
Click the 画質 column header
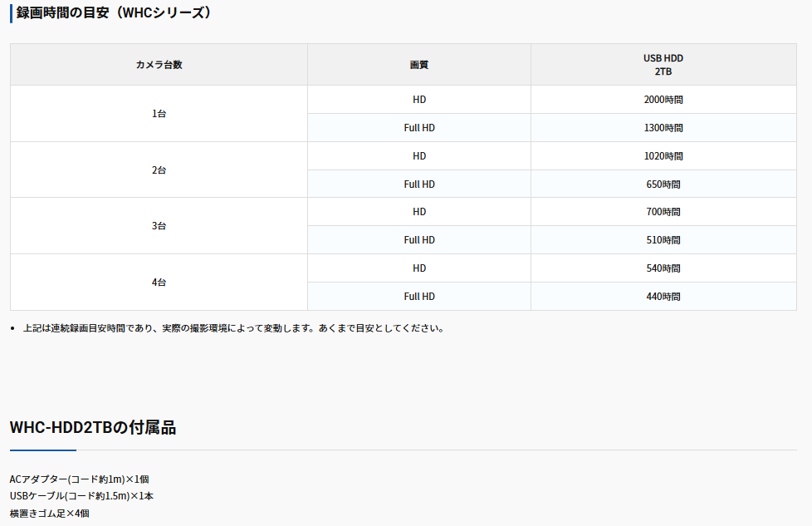coord(419,65)
